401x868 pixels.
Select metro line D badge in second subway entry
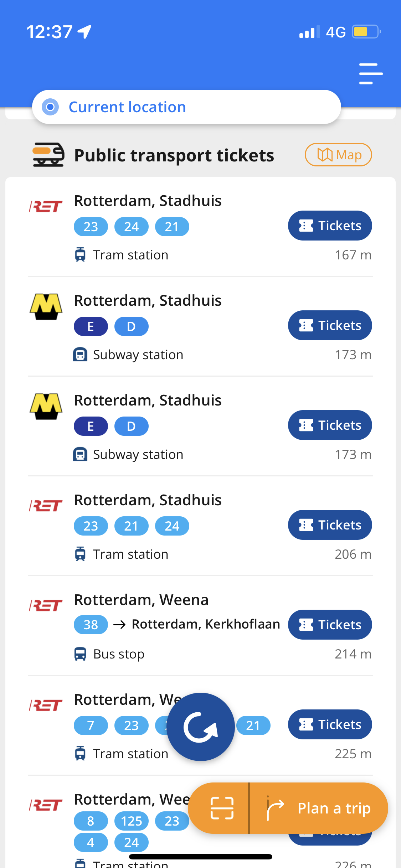point(132,426)
